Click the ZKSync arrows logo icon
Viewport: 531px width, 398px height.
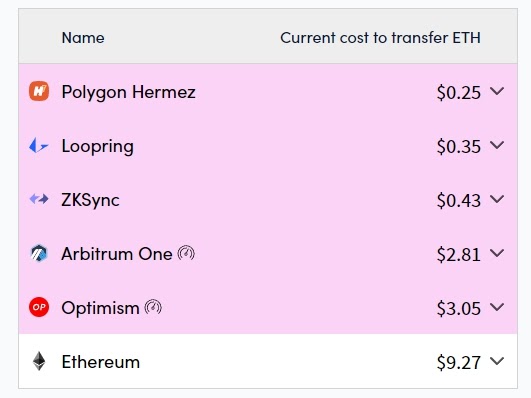tap(39, 199)
